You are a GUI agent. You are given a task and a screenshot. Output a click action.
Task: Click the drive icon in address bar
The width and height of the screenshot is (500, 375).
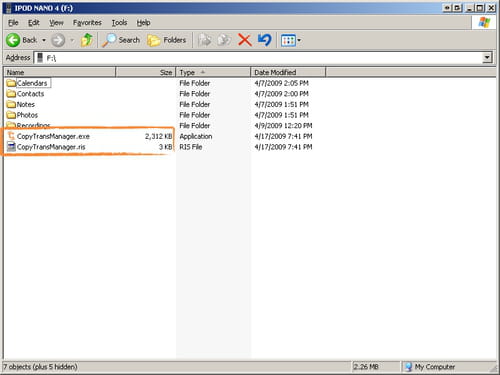tap(40, 58)
